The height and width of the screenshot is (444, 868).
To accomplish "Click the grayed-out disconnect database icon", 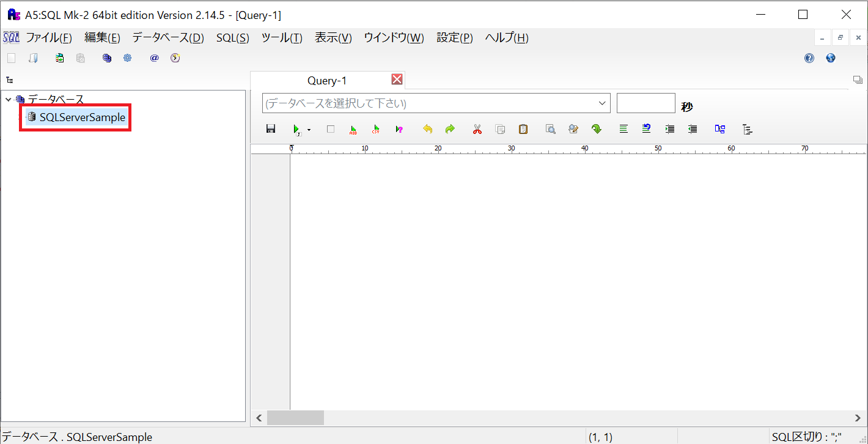I will (x=81, y=58).
